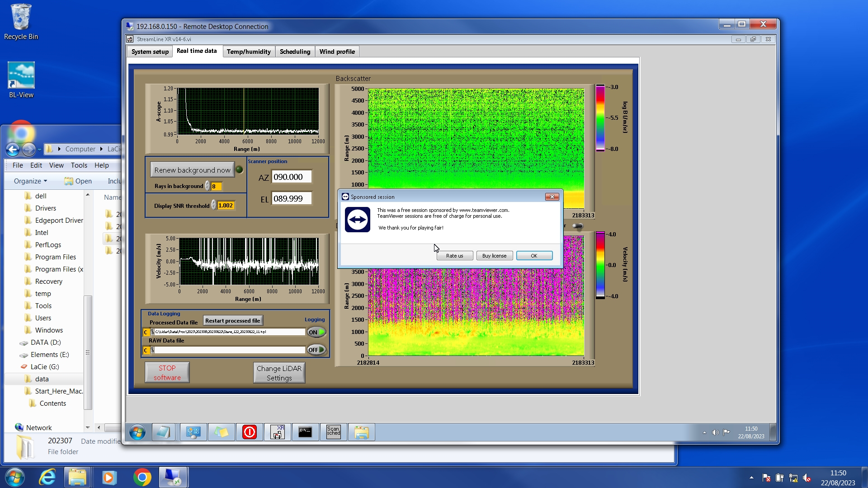Open the command prompt taskbar icon
This screenshot has height=488, width=868.
[305, 432]
